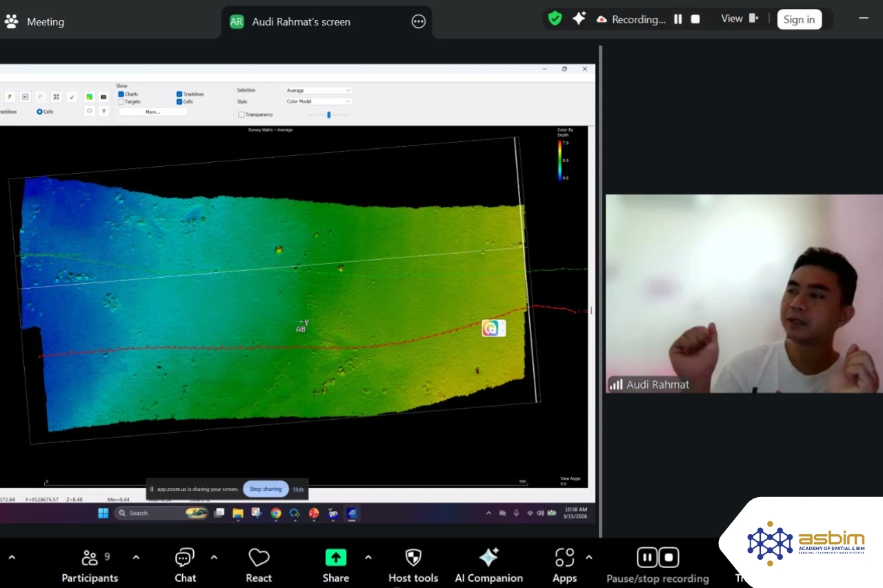Select the color gradient map icon

(x=89, y=97)
